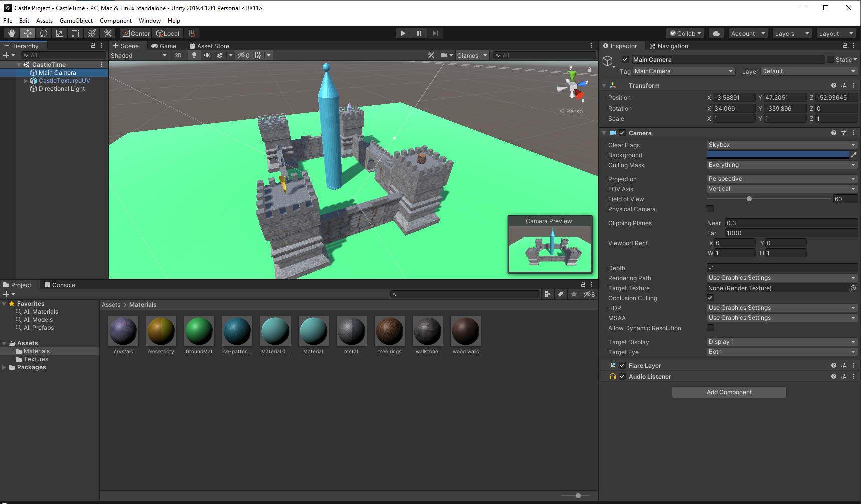Screen dimensions: 861x504
Task: Expand CastleTexturedUV in Hierarchy
Action: (26, 81)
